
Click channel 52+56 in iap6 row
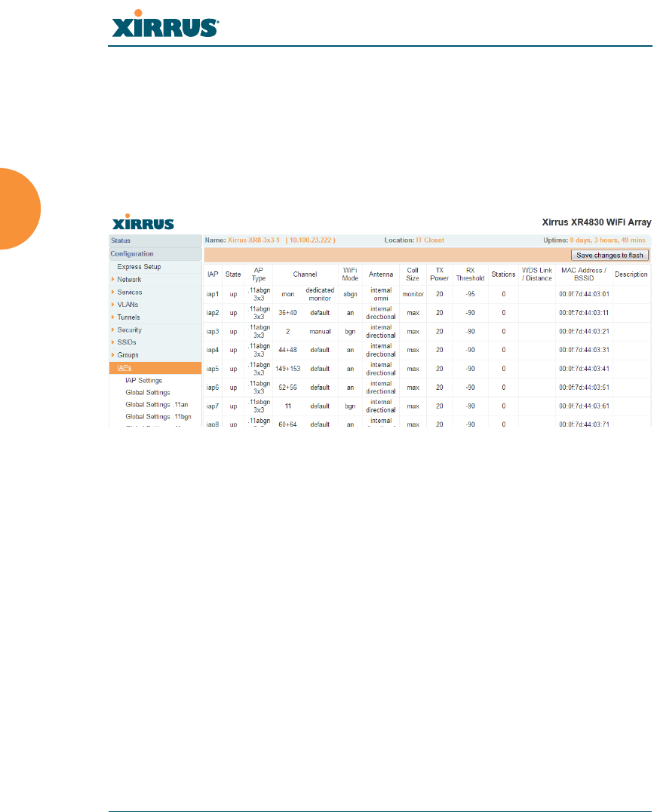287,388
